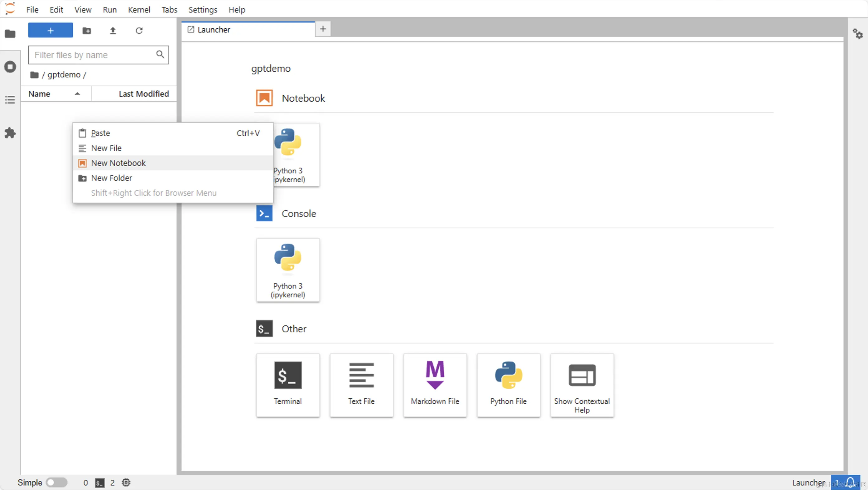Viewport: 868px width, 490px height.
Task: Add a new tab with plus button
Action: click(322, 29)
